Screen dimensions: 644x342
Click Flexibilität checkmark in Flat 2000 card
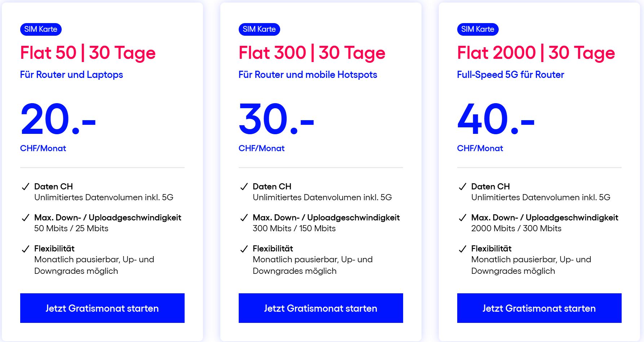point(463,249)
